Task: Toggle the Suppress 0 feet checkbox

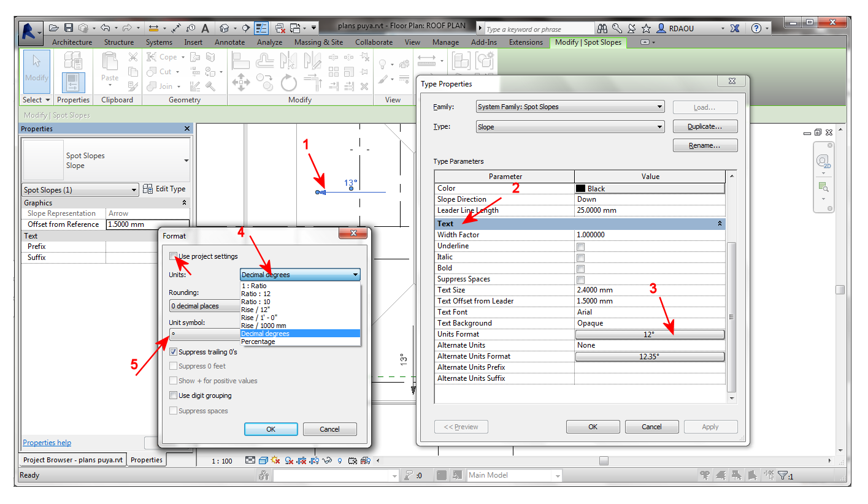Action: click(x=174, y=366)
